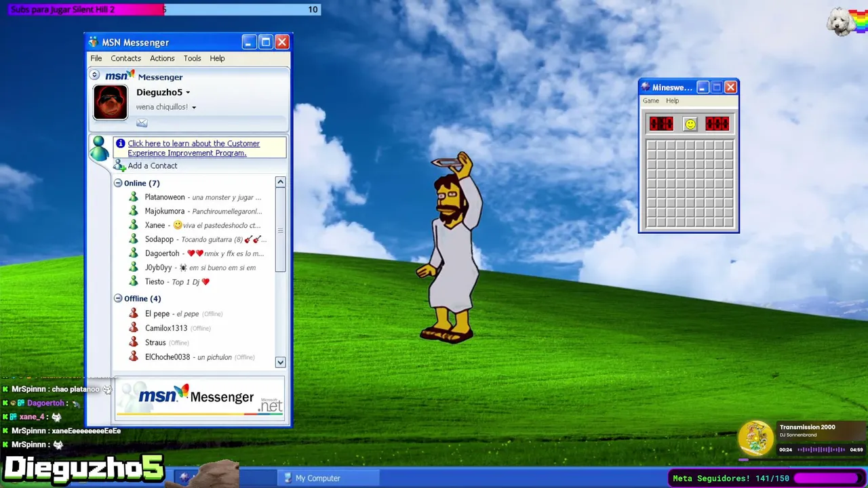Screen dimensions: 868x488
Task: Click Platanoween's green status icon
Action: (x=134, y=197)
